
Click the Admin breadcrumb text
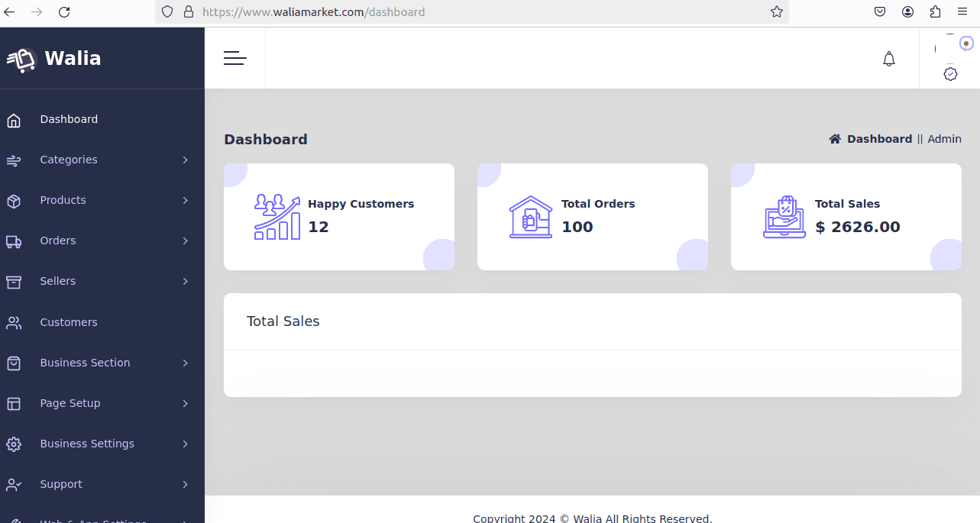(944, 139)
